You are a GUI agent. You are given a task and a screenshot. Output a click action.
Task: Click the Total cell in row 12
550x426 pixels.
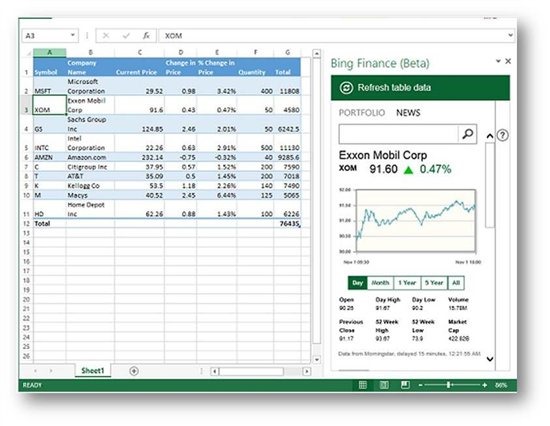click(49, 224)
